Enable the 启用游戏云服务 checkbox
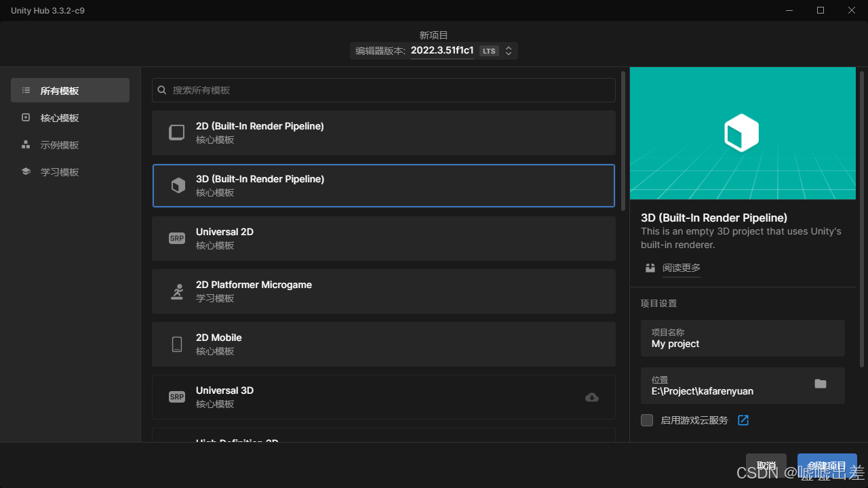This screenshot has width=868, height=488. pyautogui.click(x=647, y=420)
